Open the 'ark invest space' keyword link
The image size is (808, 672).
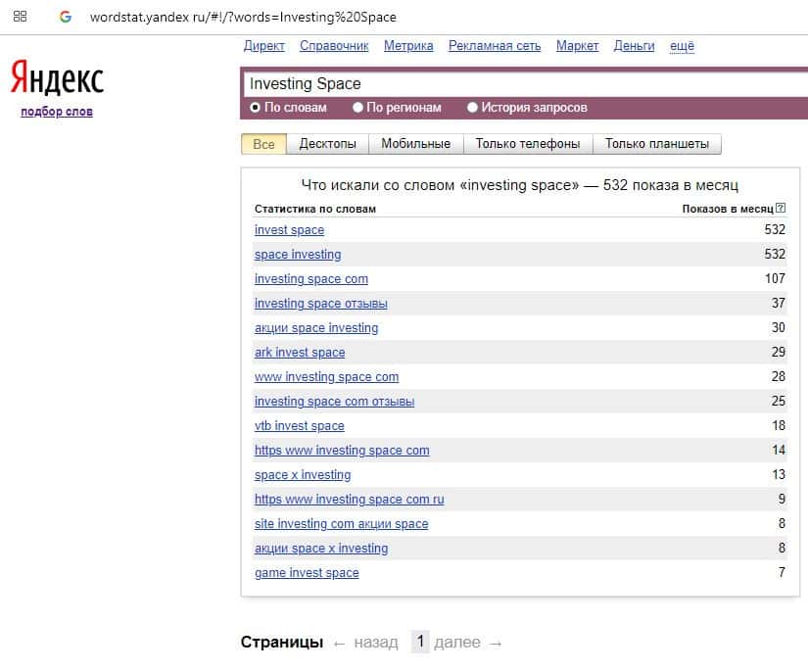[300, 353]
